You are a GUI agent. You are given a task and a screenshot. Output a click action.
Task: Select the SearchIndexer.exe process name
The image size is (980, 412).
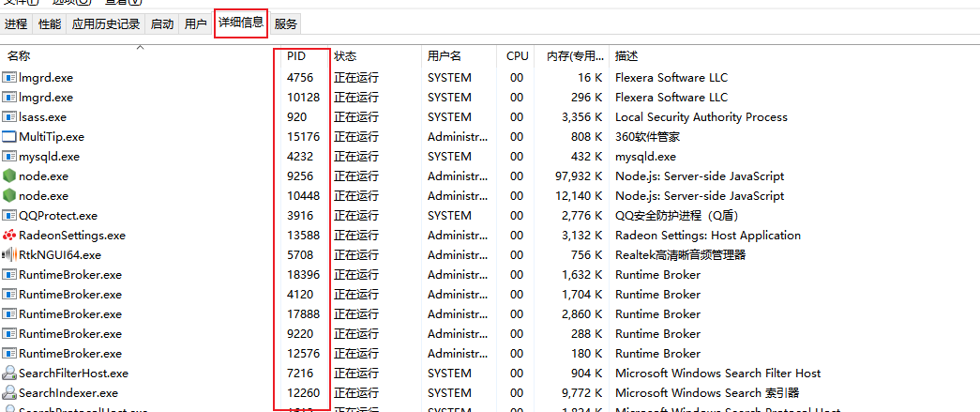68,393
